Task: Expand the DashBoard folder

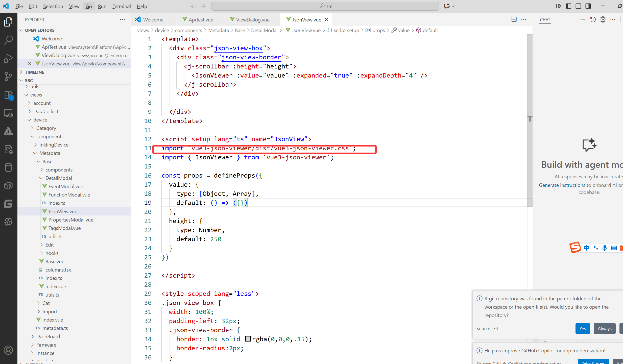Action: (x=48, y=336)
